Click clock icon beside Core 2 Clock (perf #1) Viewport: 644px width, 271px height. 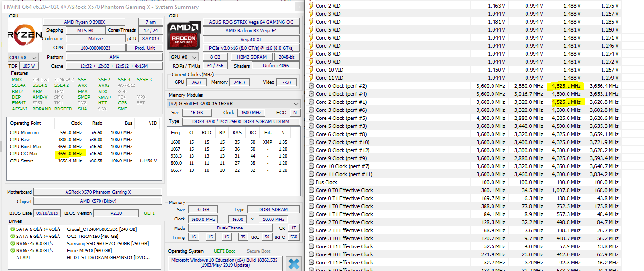tap(311, 102)
